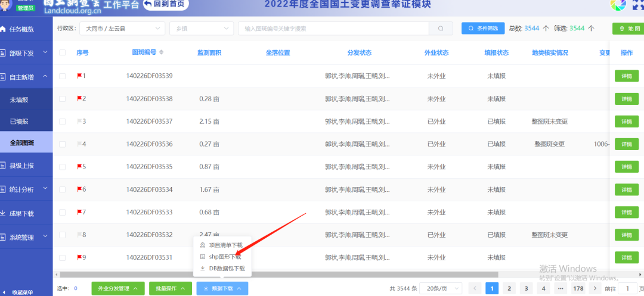
Task: Click the gray flag icon in row 3
Action: (x=79, y=121)
